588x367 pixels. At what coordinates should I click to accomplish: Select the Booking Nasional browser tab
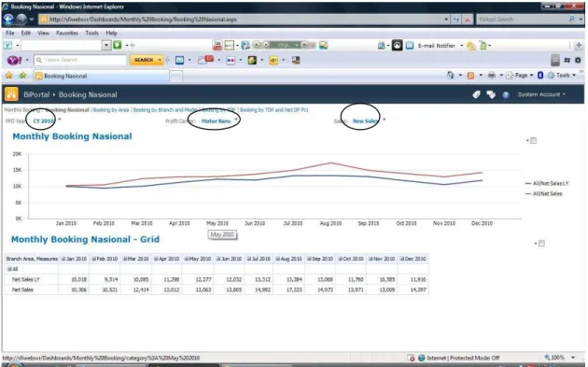pyautogui.click(x=101, y=76)
